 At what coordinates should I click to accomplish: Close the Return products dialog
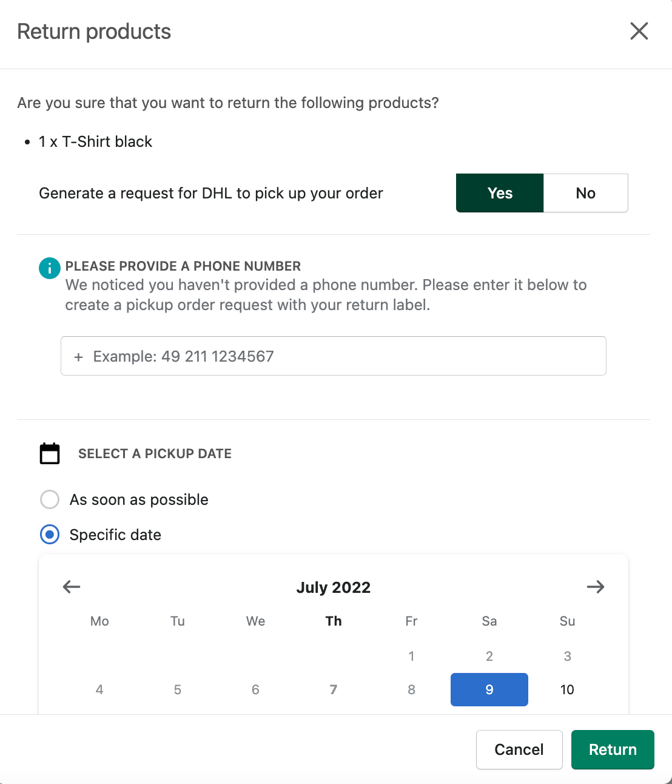coord(639,31)
